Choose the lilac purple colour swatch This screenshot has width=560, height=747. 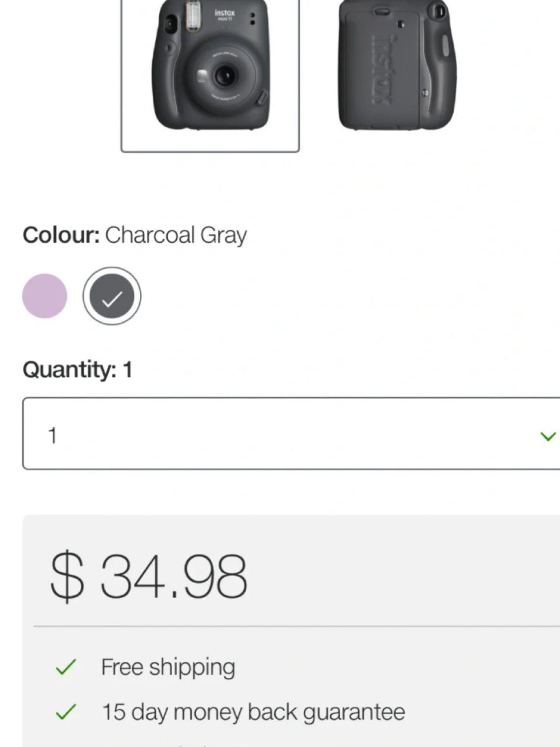coord(45,296)
